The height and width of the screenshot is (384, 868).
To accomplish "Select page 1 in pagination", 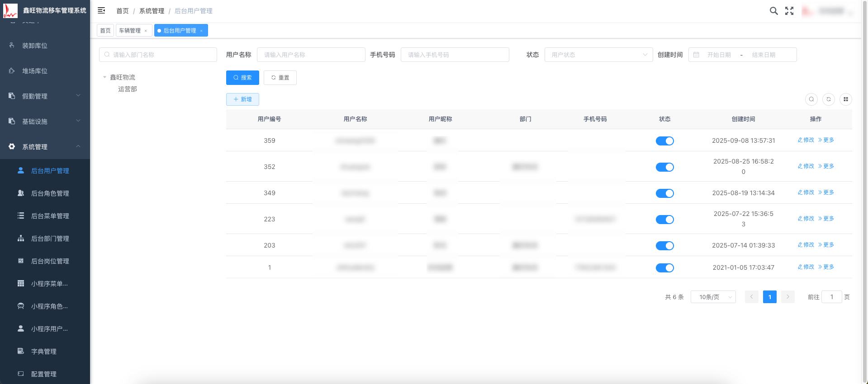I will (x=770, y=297).
